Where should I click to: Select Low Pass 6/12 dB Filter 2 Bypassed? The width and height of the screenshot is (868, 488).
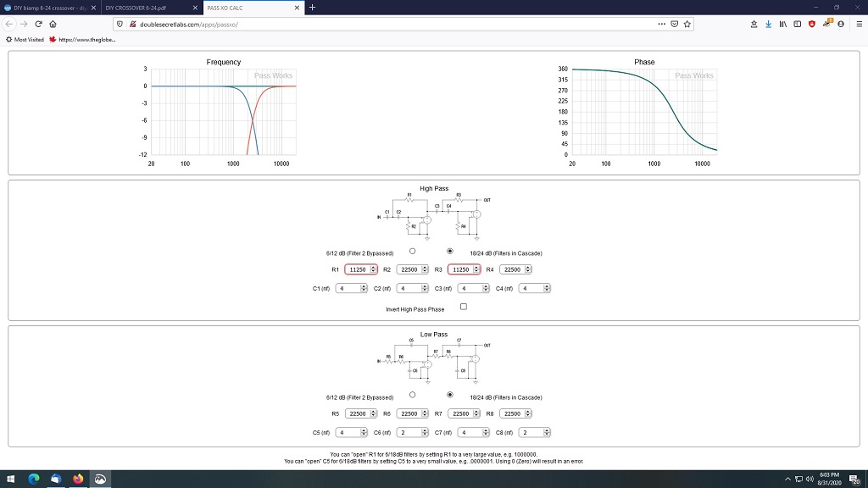pos(413,395)
